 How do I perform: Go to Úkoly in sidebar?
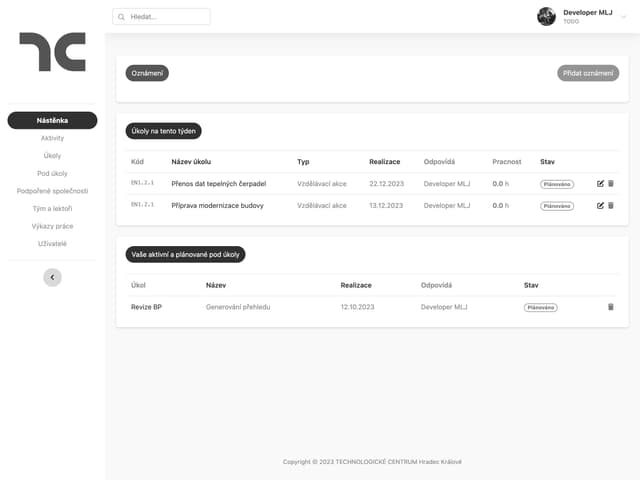coord(52,156)
